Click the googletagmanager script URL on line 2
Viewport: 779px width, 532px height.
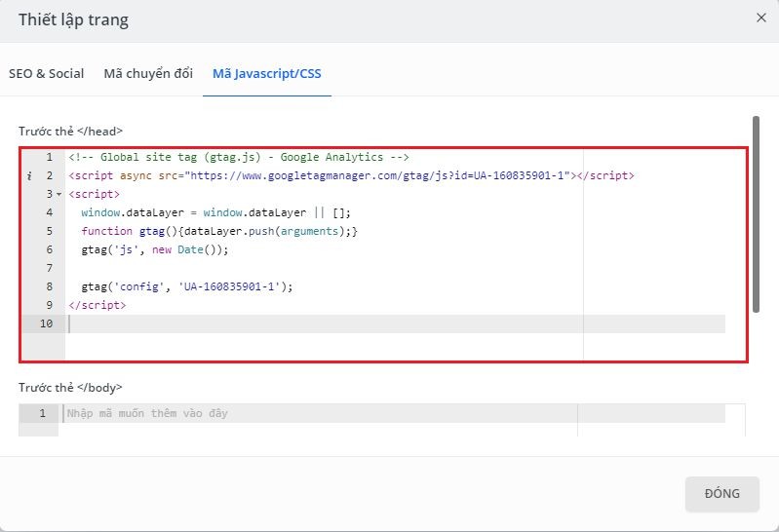[379, 175]
